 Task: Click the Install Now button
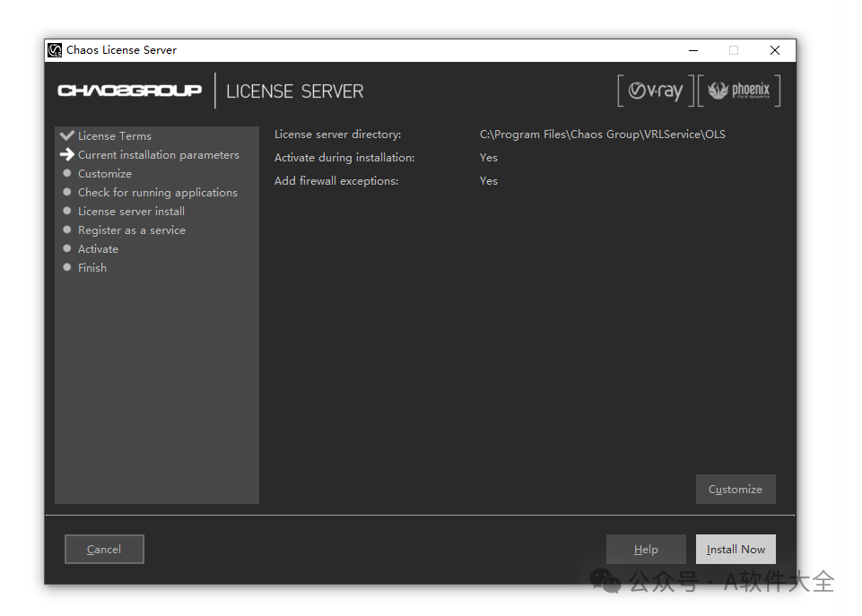point(736,549)
